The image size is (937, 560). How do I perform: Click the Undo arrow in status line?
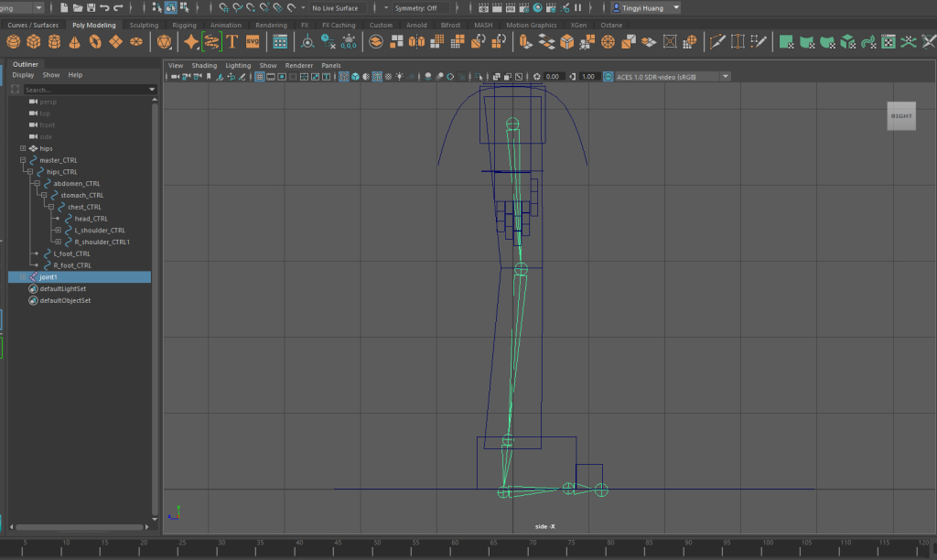[104, 7]
